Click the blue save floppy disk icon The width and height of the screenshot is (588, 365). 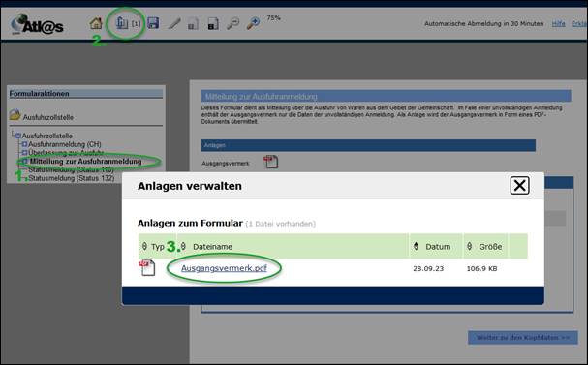[153, 23]
